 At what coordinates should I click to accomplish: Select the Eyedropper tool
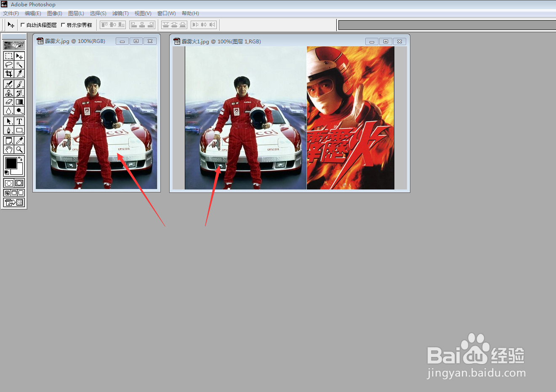click(x=19, y=141)
